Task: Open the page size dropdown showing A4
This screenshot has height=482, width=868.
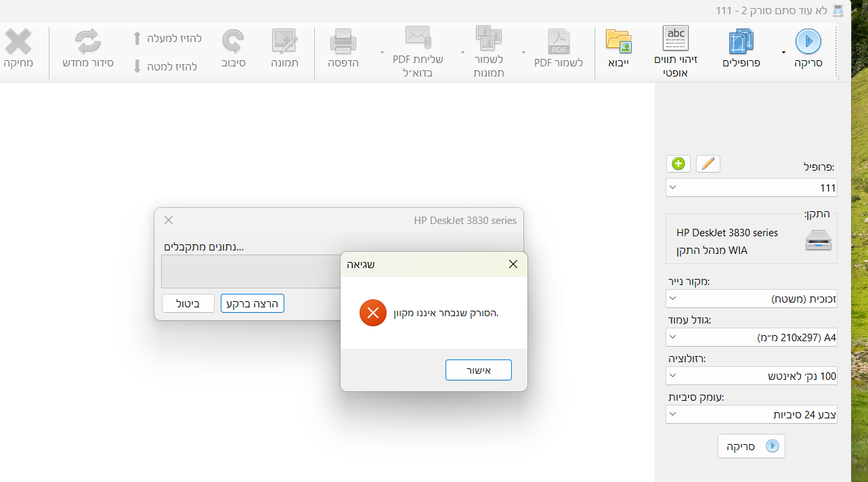Action: 751,337
